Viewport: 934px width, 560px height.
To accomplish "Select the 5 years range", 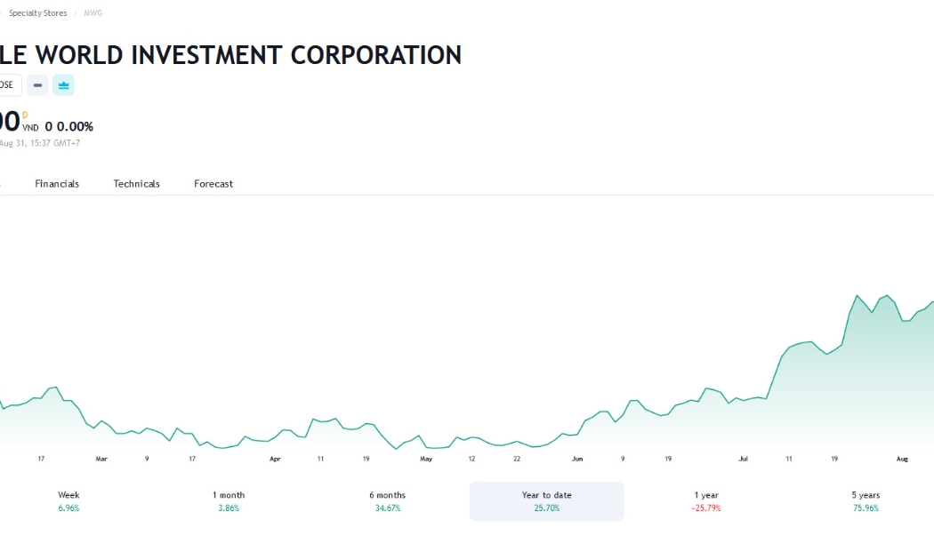I will click(866, 501).
